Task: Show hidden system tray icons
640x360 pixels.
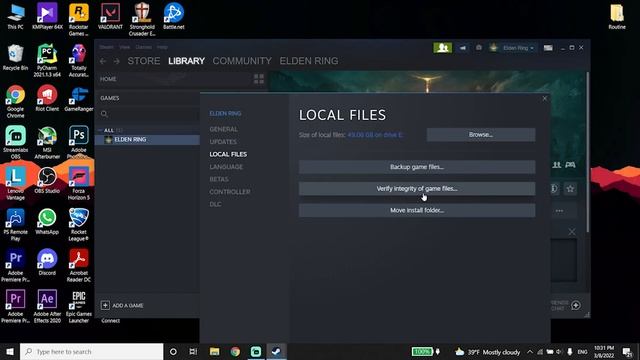Action: pos(530,352)
